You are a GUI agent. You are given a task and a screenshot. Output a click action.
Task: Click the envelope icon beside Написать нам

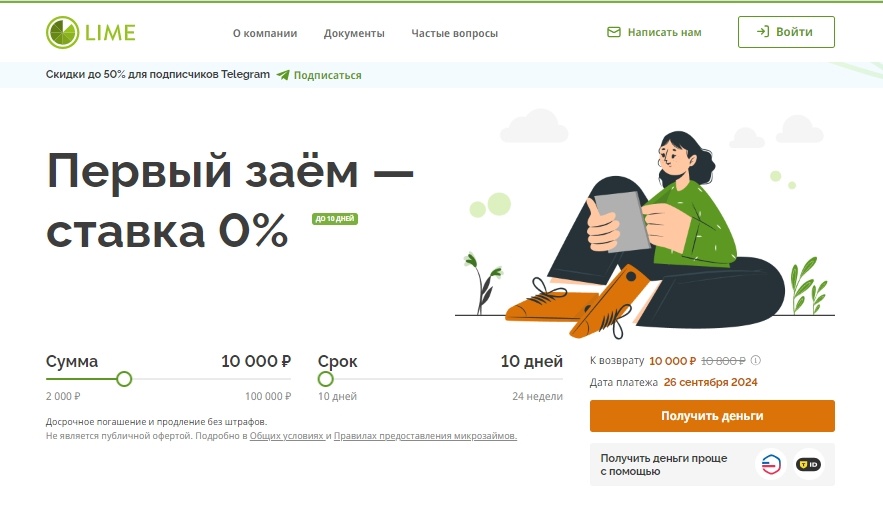614,32
